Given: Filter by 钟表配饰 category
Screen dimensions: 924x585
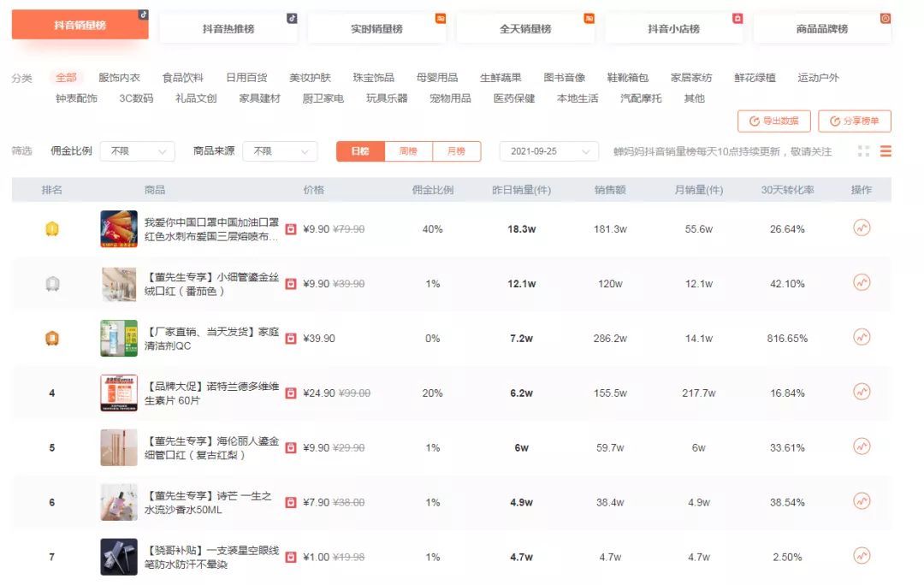Looking at the screenshot, I should tap(77, 97).
